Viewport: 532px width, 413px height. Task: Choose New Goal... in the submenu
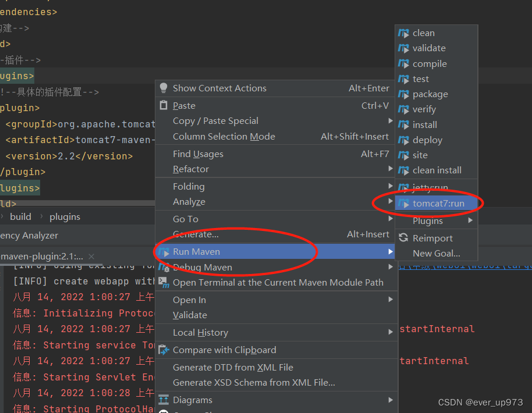point(437,253)
